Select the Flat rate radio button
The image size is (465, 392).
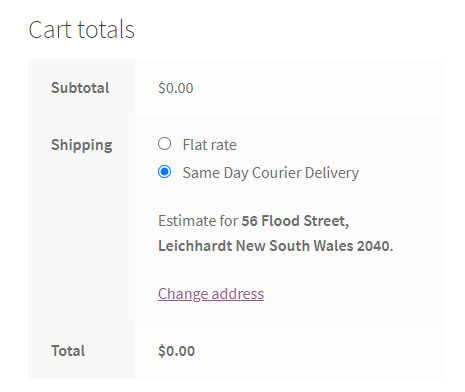coord(164,144)
